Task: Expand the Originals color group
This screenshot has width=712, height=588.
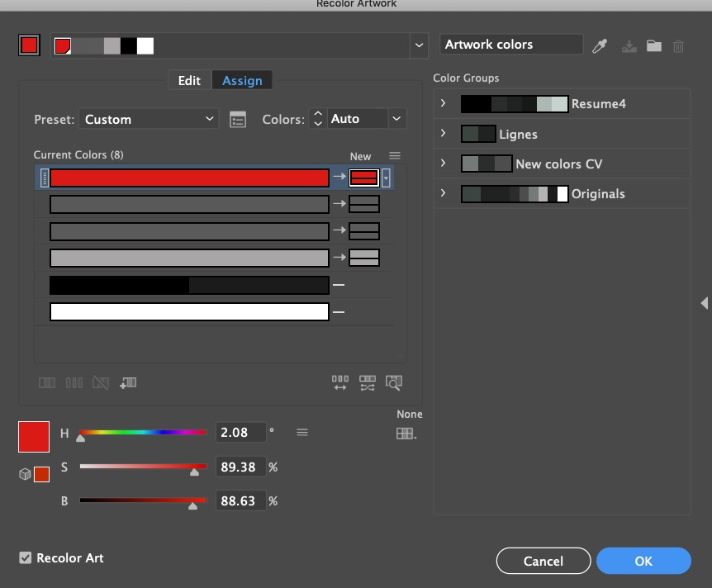Action: [443, 193]
